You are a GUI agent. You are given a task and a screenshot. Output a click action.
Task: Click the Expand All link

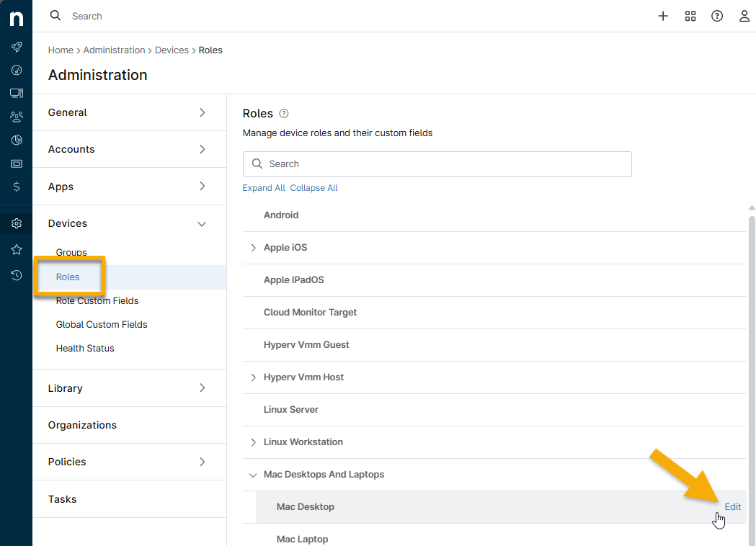[264, 188]
